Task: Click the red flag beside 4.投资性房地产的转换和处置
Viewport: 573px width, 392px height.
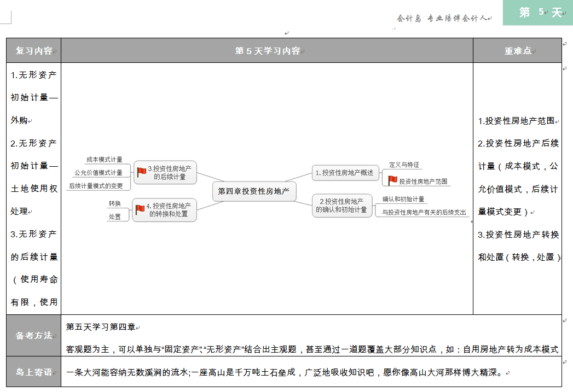Action: [x=140, y=209]
